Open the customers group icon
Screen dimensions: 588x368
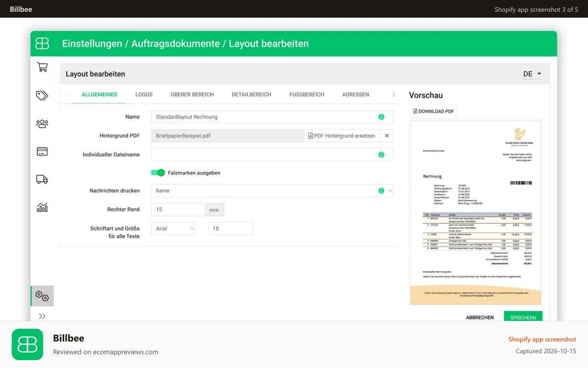click(x=42, y=124)
